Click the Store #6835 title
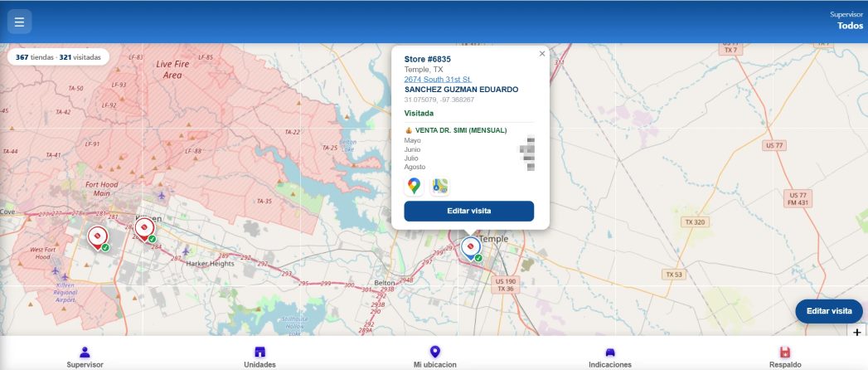The width and height of the screenshot is (868, 370). coord(427,59)
